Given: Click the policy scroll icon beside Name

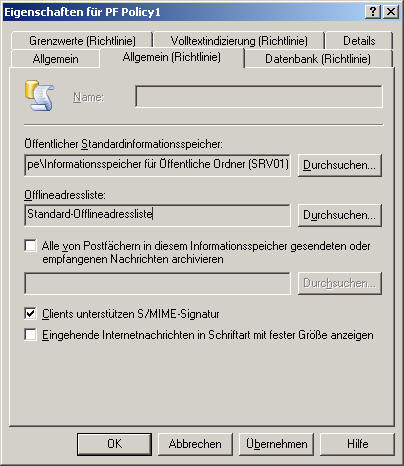Looking at the screenshot, I should [39, 96].
